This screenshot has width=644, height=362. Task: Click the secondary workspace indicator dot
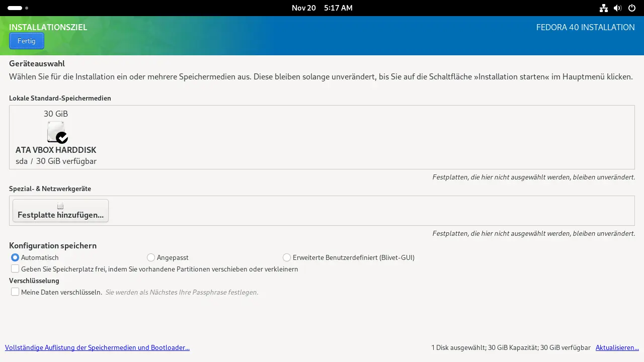click(27, 8)
